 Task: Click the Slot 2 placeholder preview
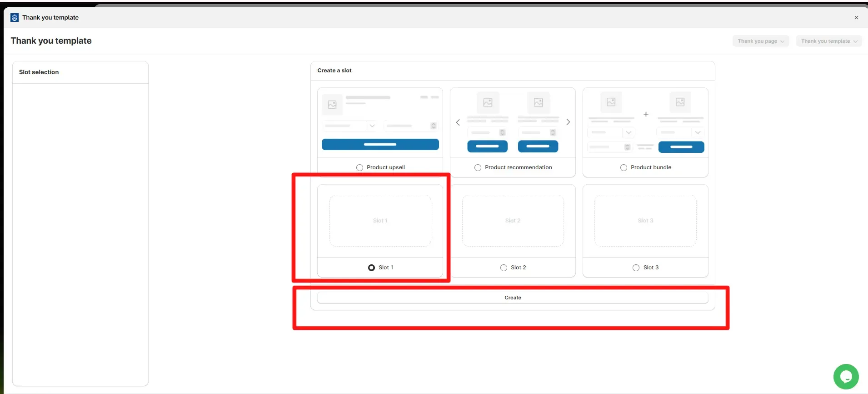[513, 221]
